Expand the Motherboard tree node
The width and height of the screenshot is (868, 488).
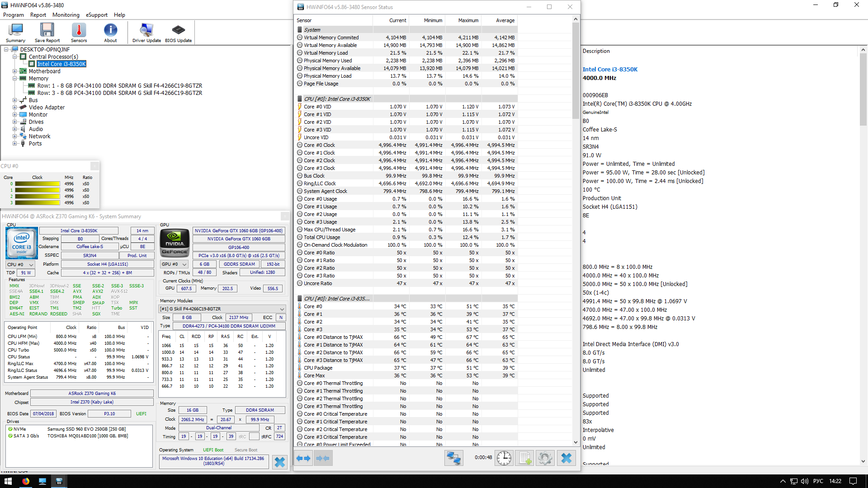coord(15,71)
